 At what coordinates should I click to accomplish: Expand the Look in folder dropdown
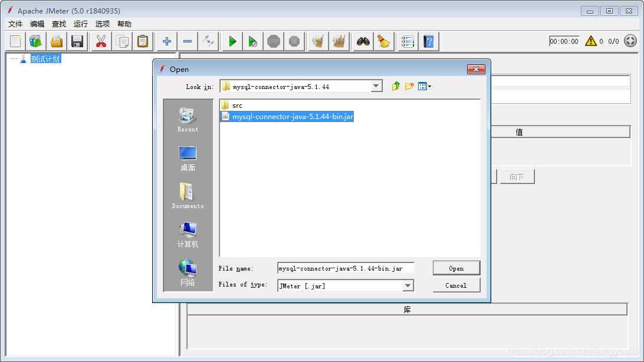[376, 86]
